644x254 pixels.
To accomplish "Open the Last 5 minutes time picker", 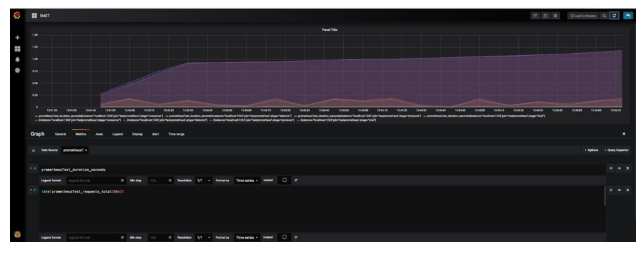I will [583, 16].
